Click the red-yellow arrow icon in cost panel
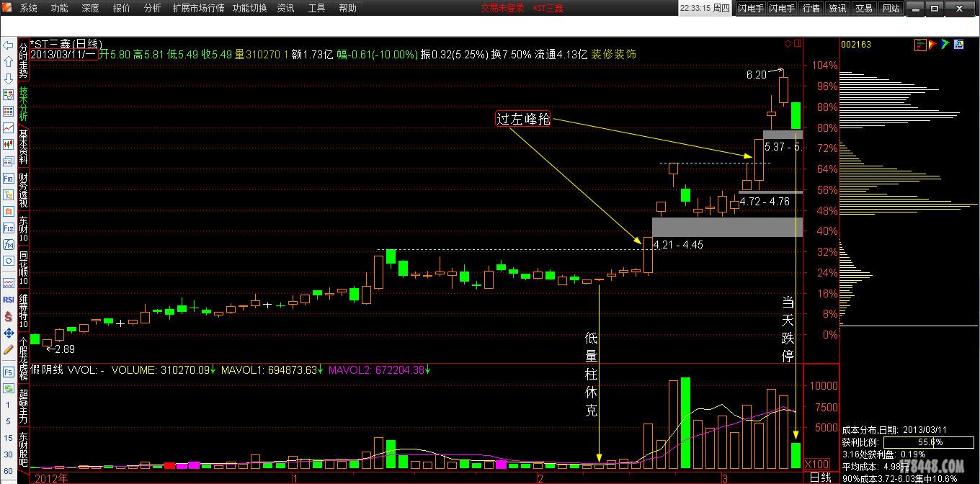 tap(933, 45)
